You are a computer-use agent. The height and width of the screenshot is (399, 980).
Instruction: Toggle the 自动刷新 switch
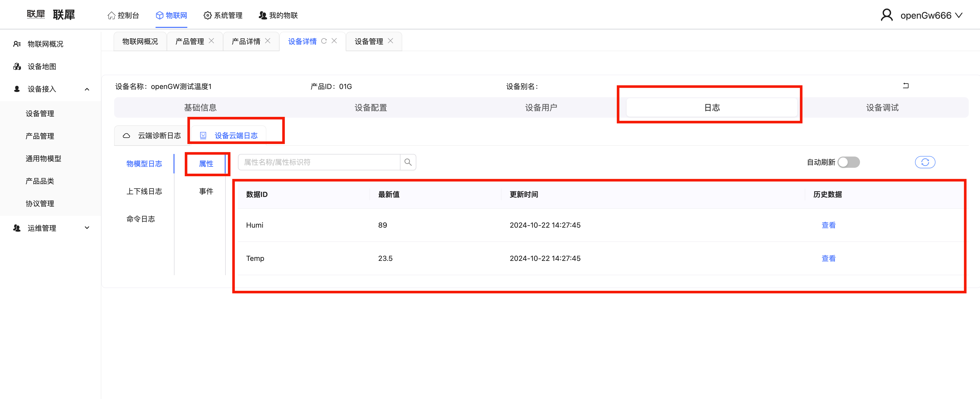pos(848,162)
